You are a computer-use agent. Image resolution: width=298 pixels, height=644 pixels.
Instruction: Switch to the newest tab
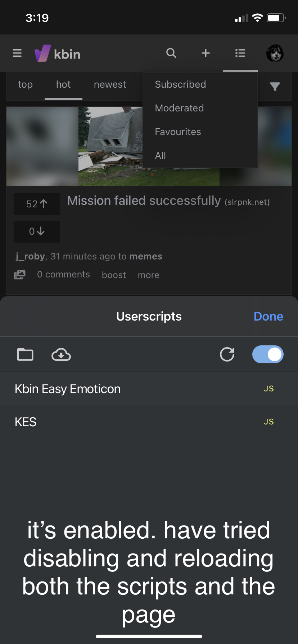tap(110, 84)
